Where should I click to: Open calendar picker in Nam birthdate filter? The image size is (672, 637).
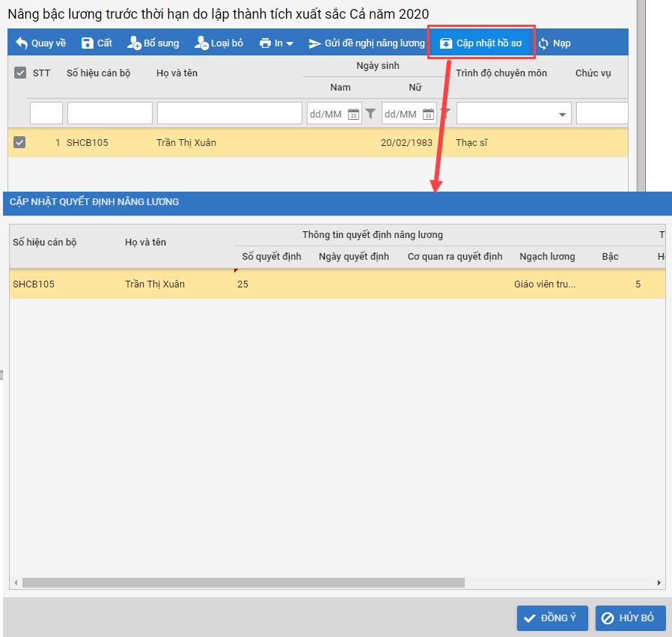[353, 114]
